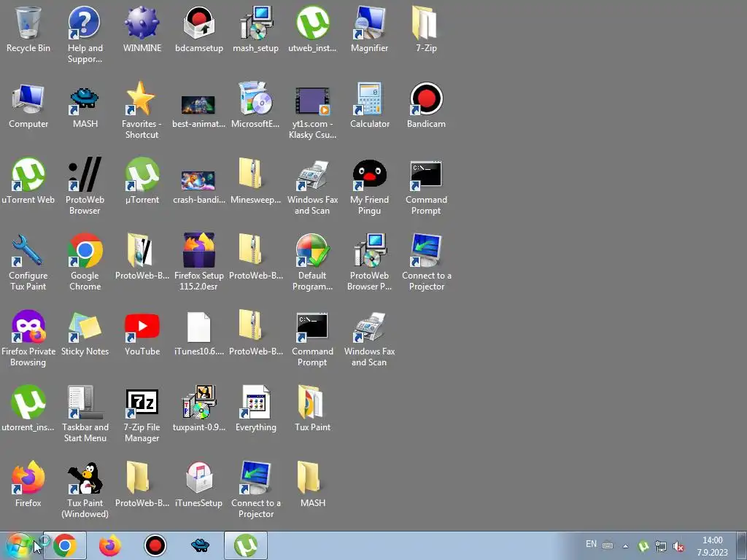
Task: Click the Windows Start button
Action: coord(19,545)
